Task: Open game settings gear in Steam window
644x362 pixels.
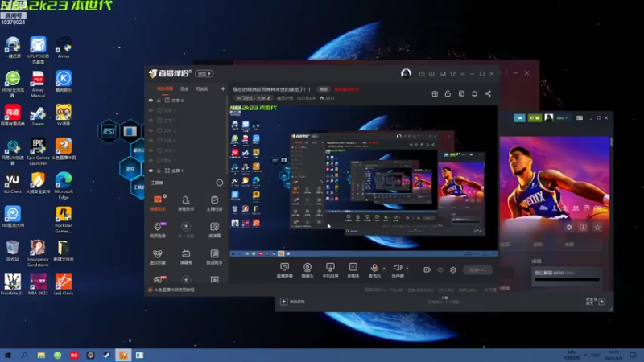Action: pyautogui.click(x=569, y=227)
